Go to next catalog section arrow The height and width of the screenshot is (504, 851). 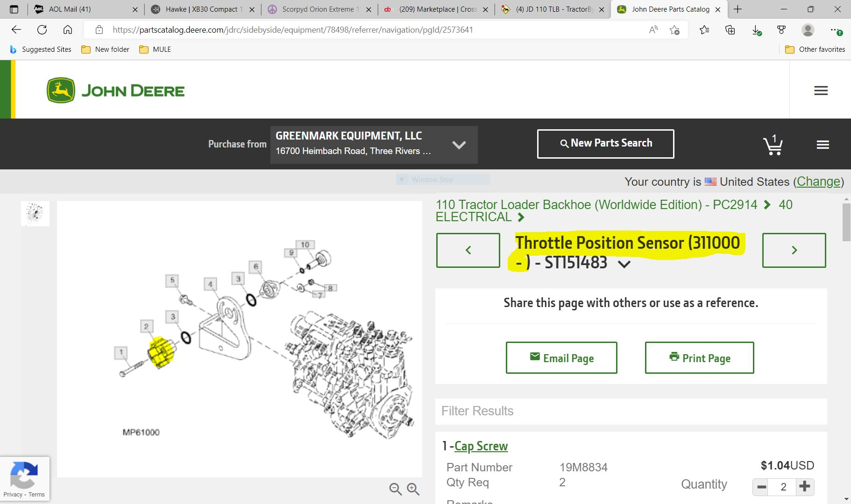tap(794, 250)
